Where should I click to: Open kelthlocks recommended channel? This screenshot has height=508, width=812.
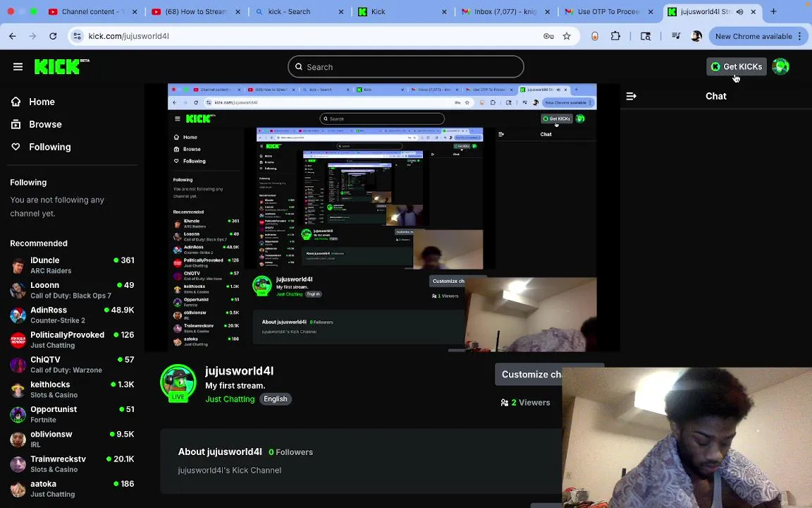coord(72,389)
